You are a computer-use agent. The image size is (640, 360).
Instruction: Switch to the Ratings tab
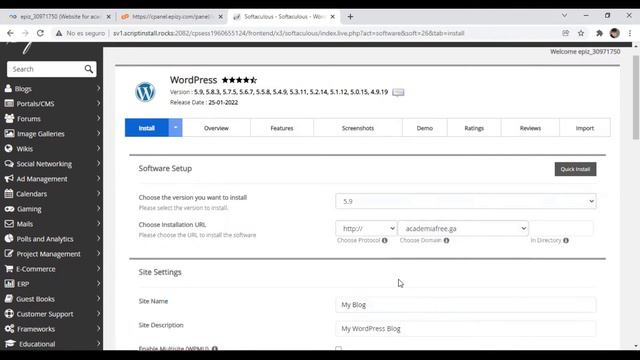pos(474,128)
